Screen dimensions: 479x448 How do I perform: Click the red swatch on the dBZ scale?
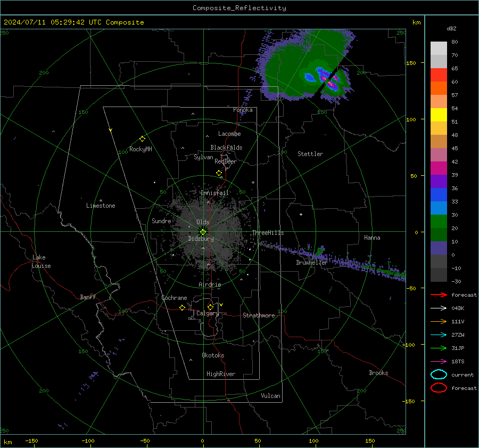(439, 75)
